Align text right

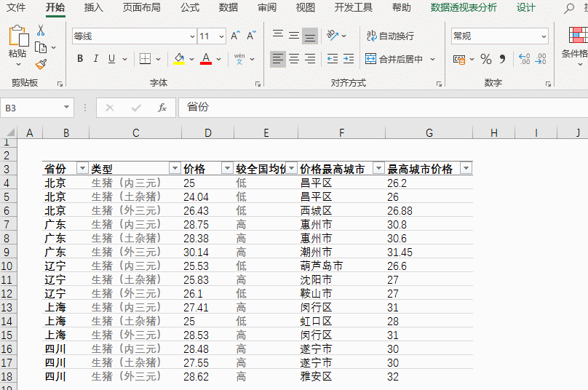tap(310, 59)
